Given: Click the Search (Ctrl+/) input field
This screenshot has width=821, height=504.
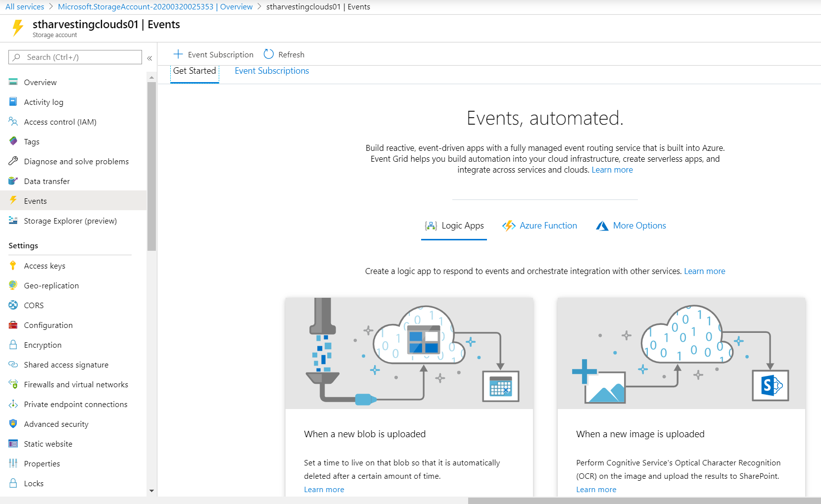Looking at the screenshot, I should click(x=75, y=57).
